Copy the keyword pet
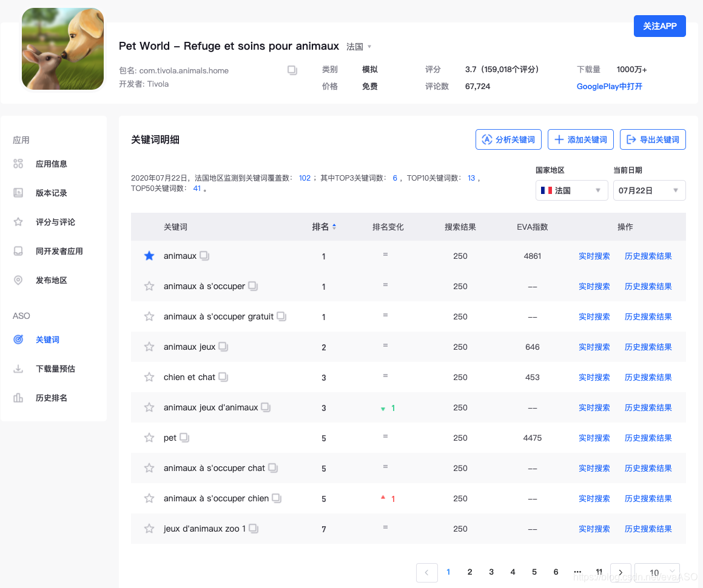This screenshot has height=588, width=703. coord(187,437)
